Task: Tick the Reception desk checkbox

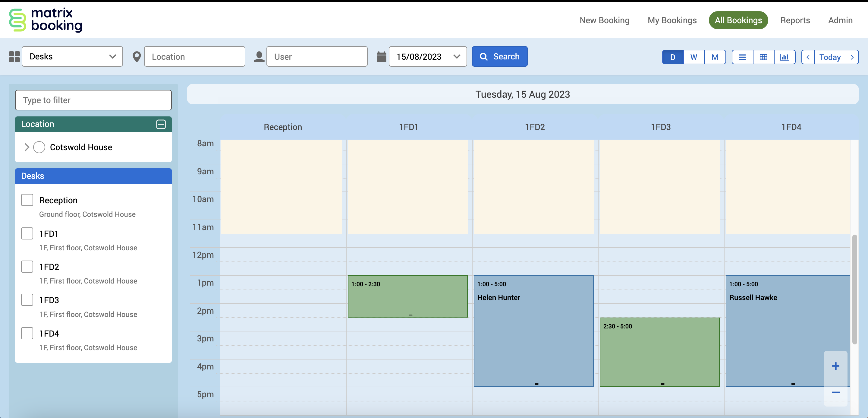Action: pos(27,200)
